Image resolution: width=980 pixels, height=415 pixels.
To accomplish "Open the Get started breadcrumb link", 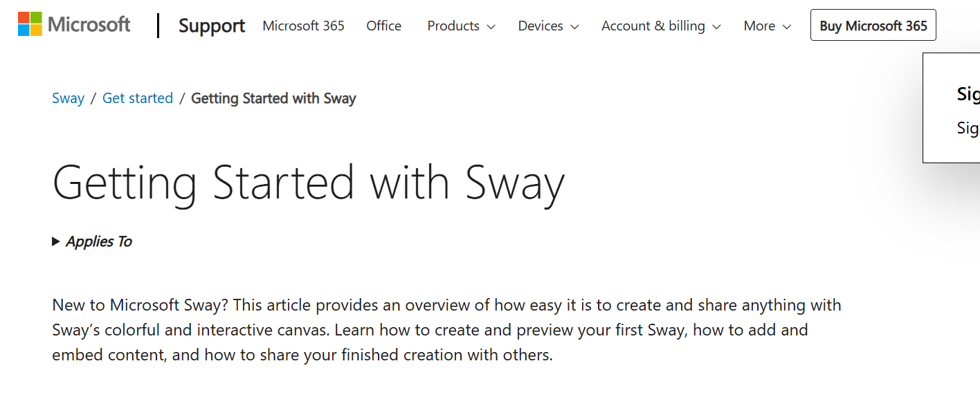I will point(138,98).
